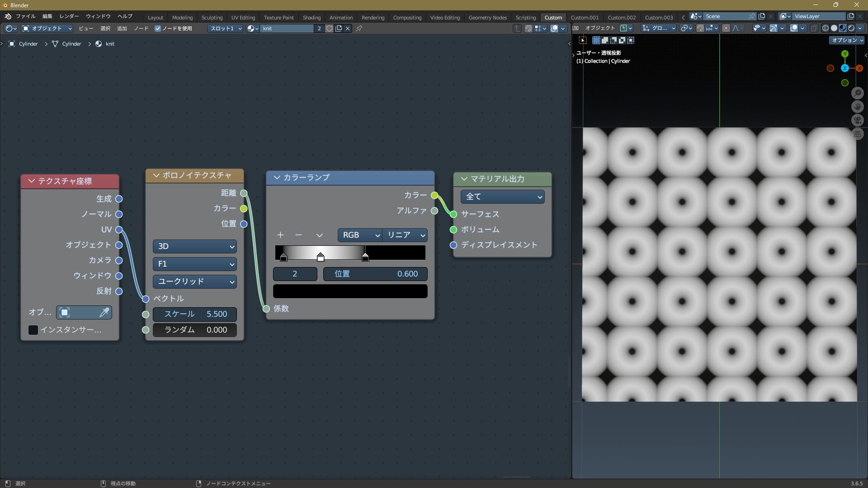Click the pin icon beside knit material
This screenshot has width=868, height=488.
[359, 28]
